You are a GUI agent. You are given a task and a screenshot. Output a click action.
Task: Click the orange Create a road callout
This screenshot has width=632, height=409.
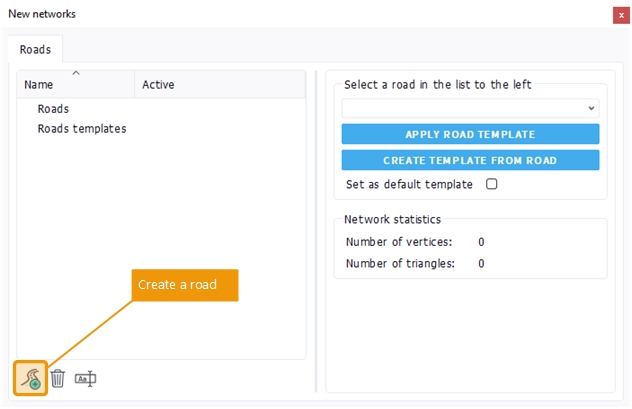(185, 285)
